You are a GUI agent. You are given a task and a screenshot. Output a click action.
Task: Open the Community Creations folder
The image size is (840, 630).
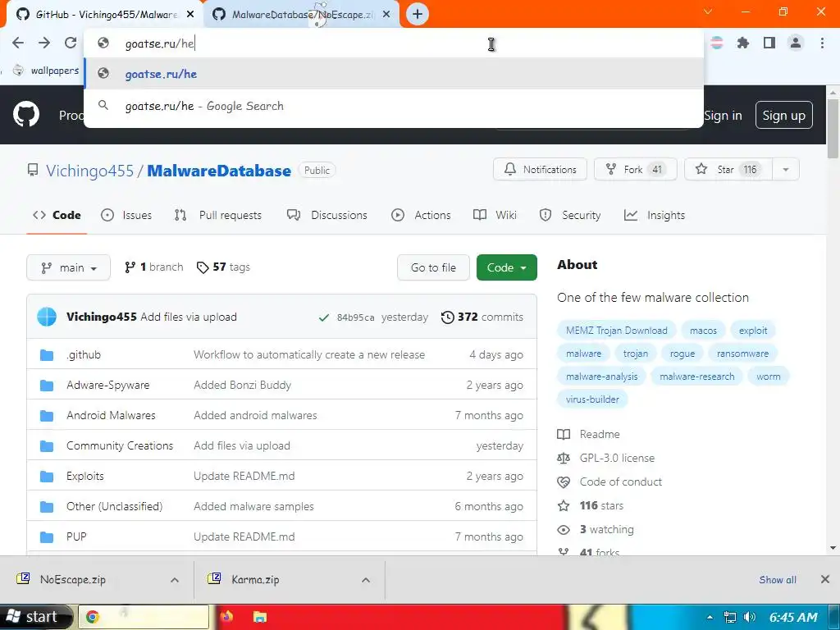[x=120, y=445]
